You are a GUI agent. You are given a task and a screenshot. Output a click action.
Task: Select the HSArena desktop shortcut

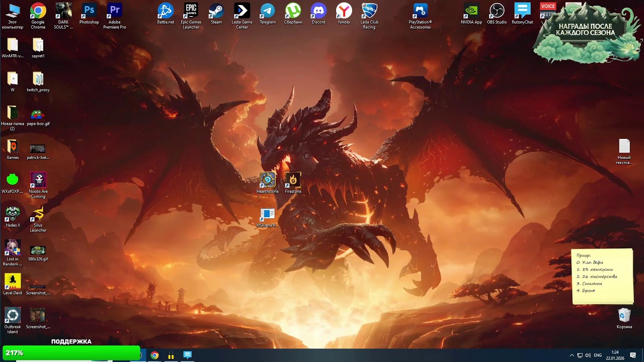(x=267, y=218)
